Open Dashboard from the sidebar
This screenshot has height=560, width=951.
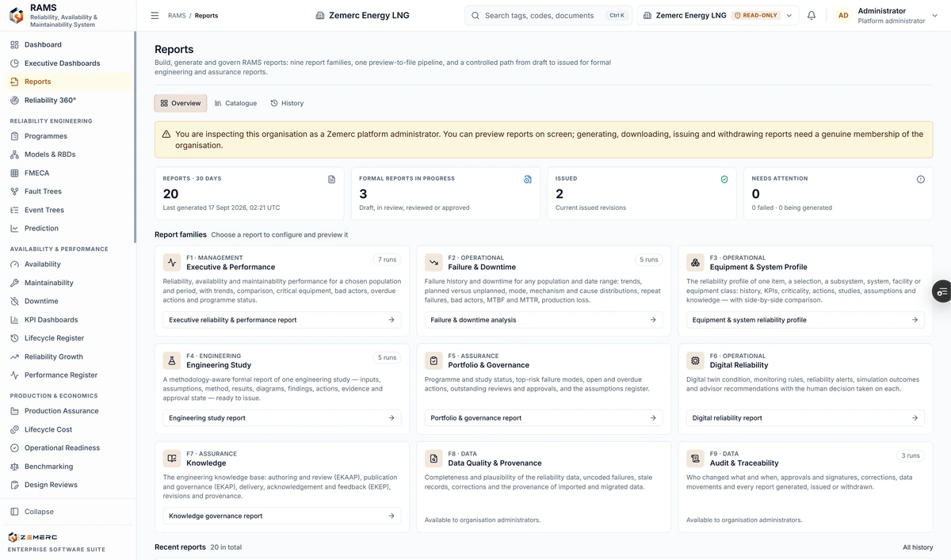click(69, 45)
